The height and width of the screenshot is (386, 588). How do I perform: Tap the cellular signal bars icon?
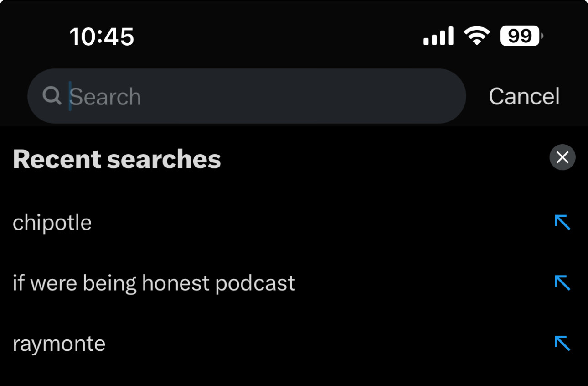tap(438, 36)
